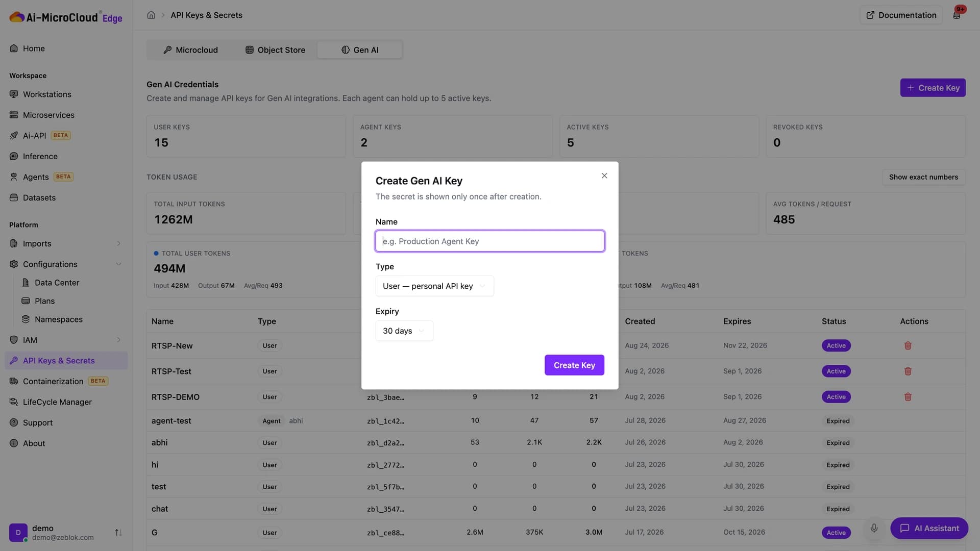Click the chat key name row
Viewport: 980px width, 551px height.
[160, 509]
